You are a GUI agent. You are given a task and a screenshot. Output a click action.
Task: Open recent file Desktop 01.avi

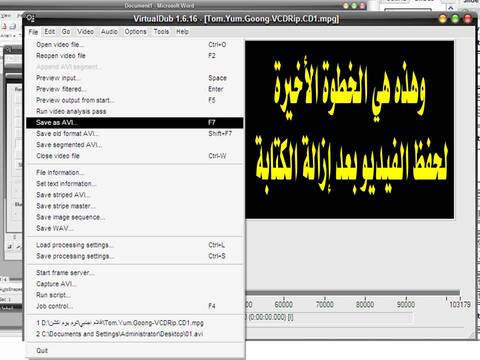pos(135,334)
